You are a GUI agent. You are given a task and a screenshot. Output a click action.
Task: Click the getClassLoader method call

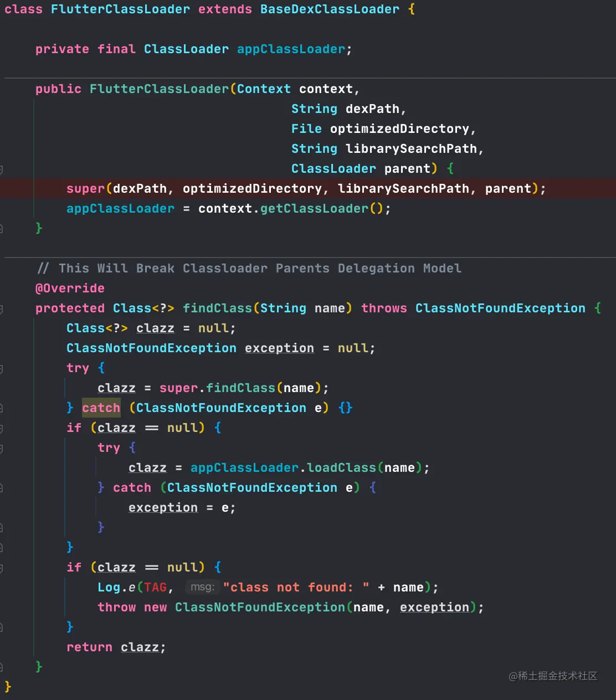click(x=314, y=209)
